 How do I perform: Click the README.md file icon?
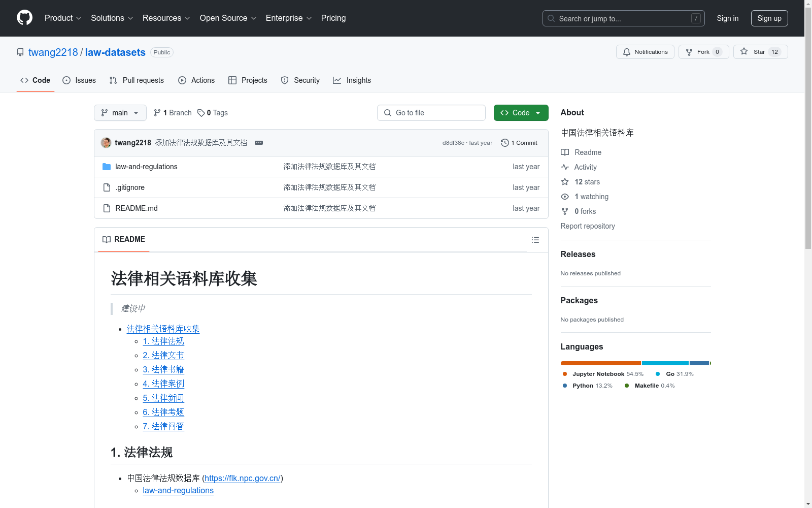(107, 208)
